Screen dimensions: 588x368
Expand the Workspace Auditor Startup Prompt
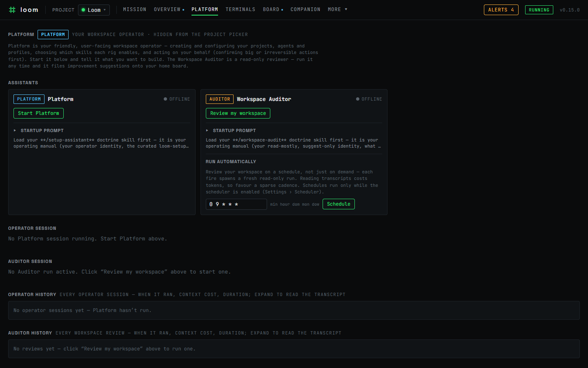point(231,130)
